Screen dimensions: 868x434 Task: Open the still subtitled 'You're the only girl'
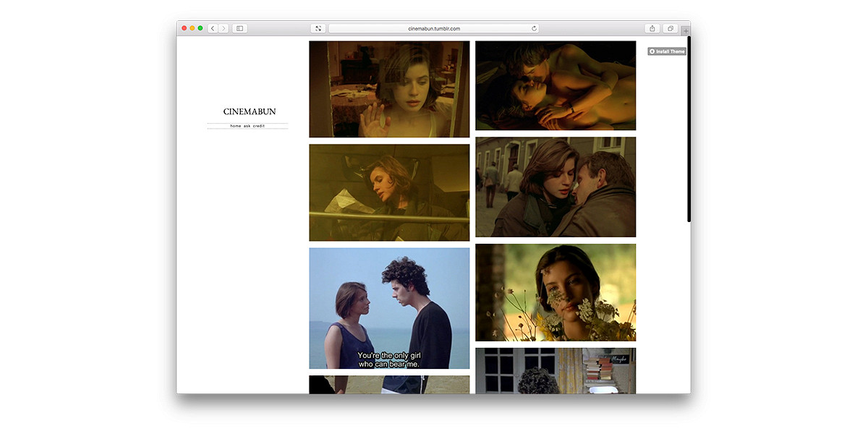tap(389, 308)
